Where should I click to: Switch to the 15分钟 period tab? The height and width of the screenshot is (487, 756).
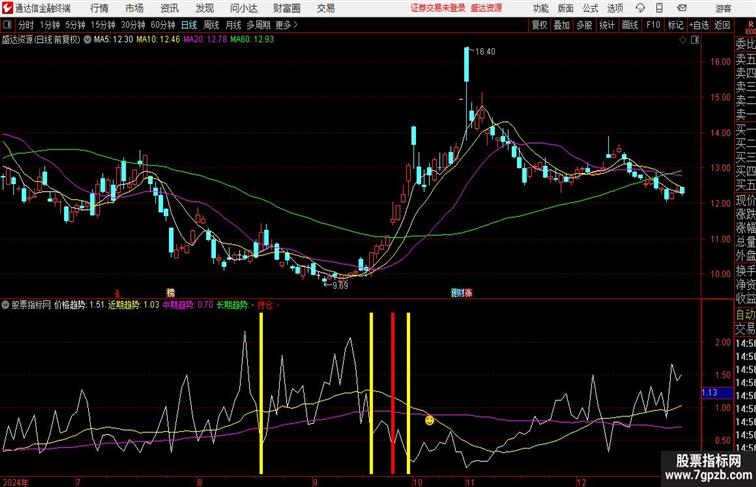pyautogui.click(x=103, y=25)
